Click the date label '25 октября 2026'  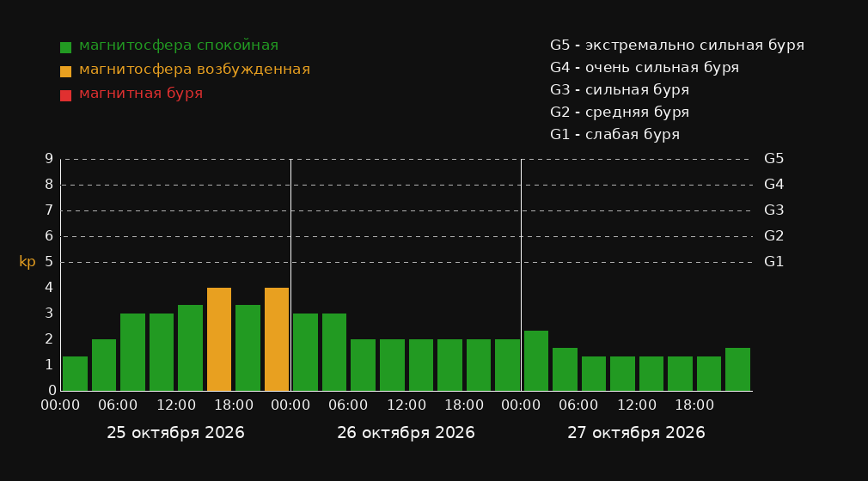pyautogui.click(x=175, y=433)
